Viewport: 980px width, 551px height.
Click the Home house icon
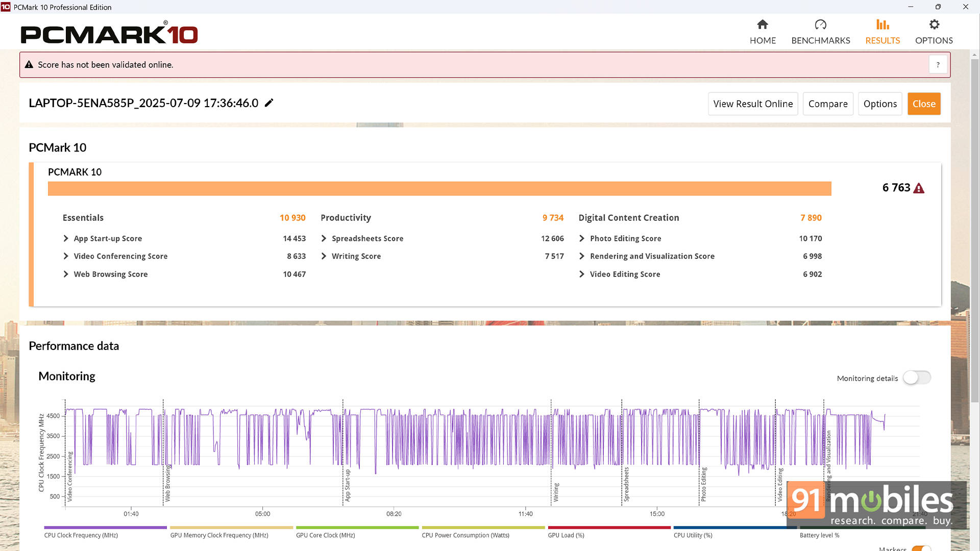tap(763, 24)
